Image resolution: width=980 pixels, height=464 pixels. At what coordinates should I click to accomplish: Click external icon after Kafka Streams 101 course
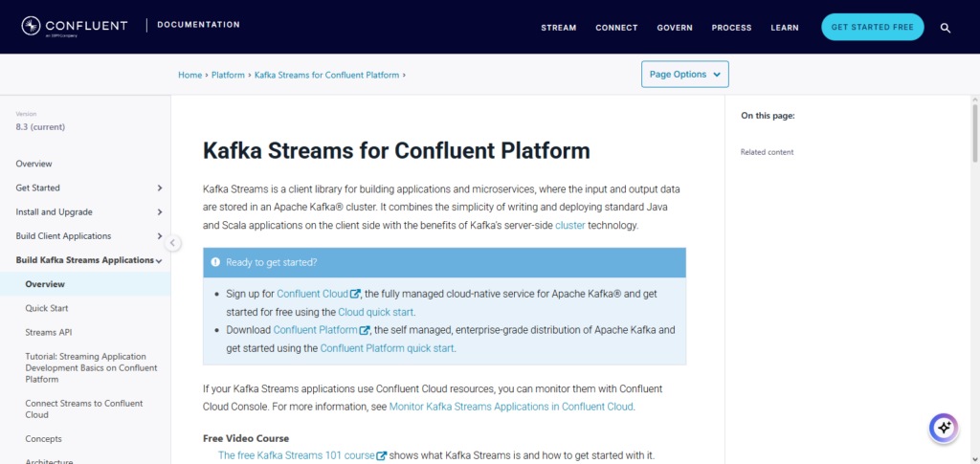click(382, 455)
